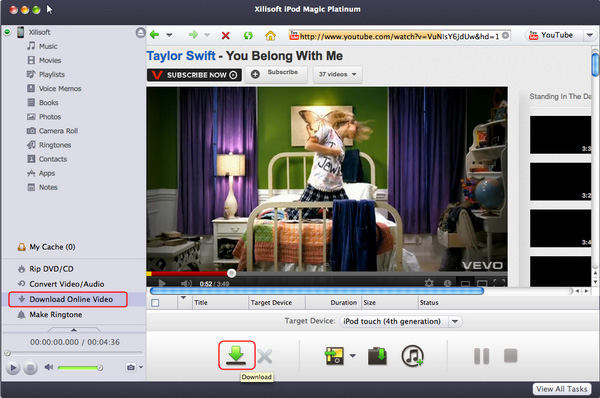Click the export to device film icon
Screen dimensions: 600x398
pos(334,356)
